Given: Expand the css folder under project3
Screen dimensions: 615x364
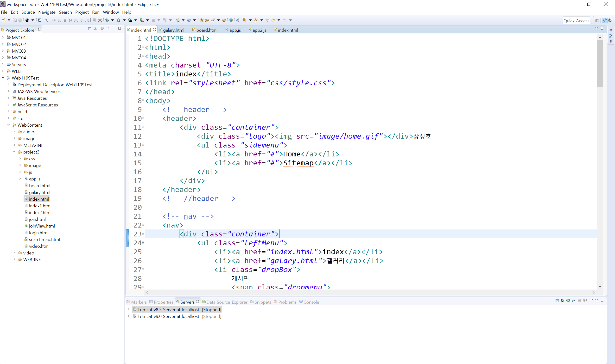Looking at the screenshot, I should coord(20,158).
